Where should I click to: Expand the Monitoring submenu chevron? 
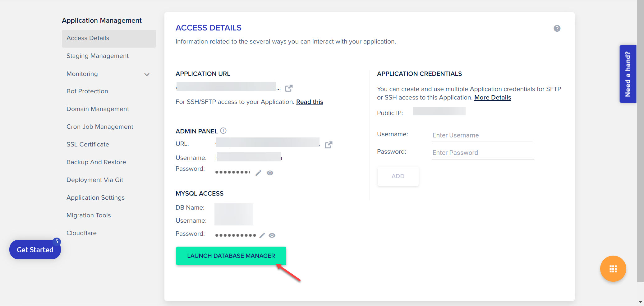coord(147,74)
